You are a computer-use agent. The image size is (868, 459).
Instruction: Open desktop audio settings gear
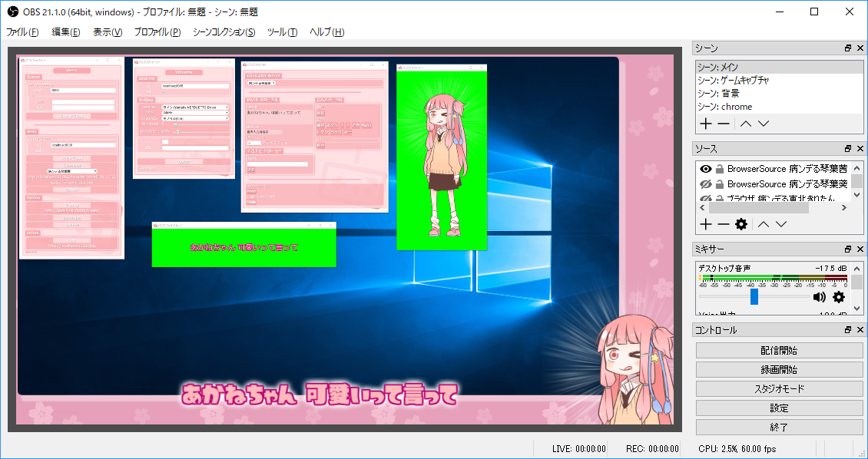(x=839, y=297)
